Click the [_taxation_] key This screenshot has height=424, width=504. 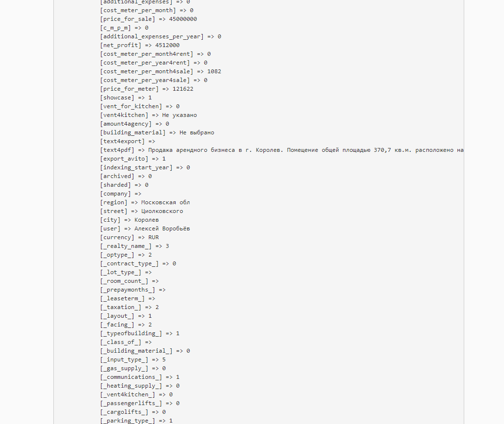[120, 307]
